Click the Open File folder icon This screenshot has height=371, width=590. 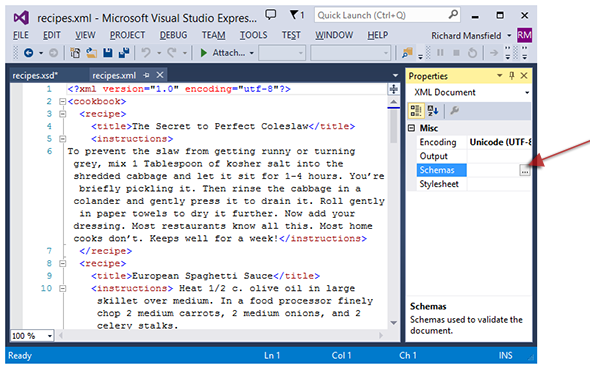coord(91,53)
